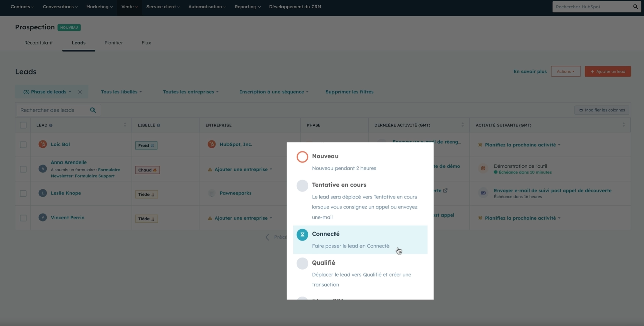Switch to the Flux tab
Viewport: 644px width, 326px height.
(146, 43)
